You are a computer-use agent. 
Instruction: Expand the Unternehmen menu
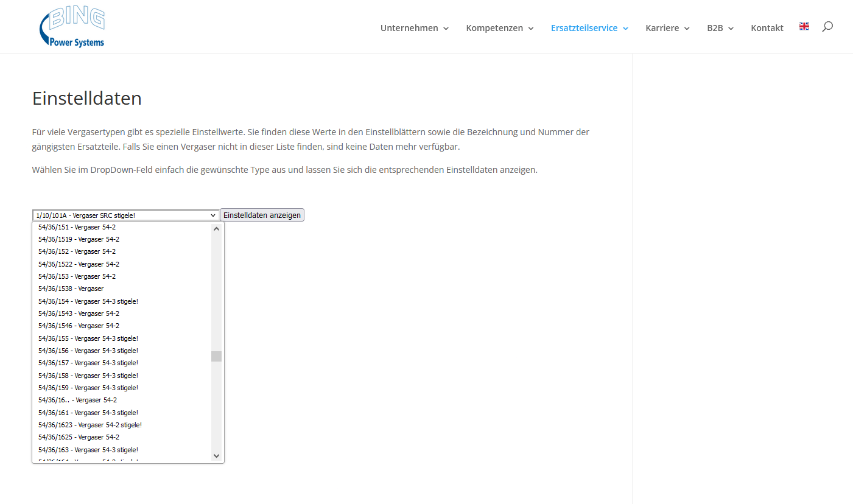point(414,28)
